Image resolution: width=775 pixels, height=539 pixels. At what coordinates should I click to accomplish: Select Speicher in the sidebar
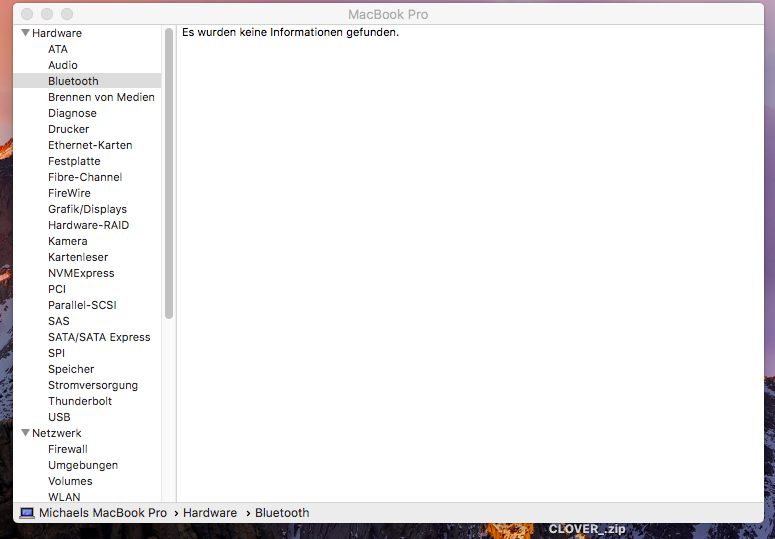(71, 369)
